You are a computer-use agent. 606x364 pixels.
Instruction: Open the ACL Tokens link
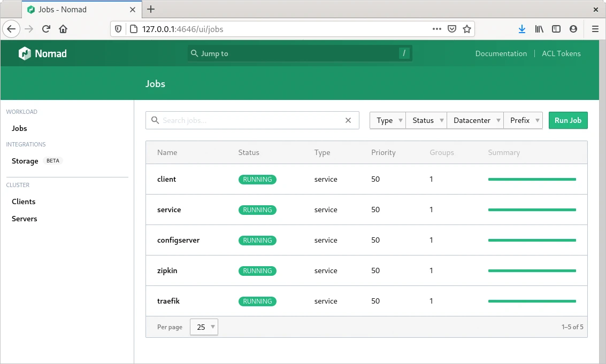[561, 53]
